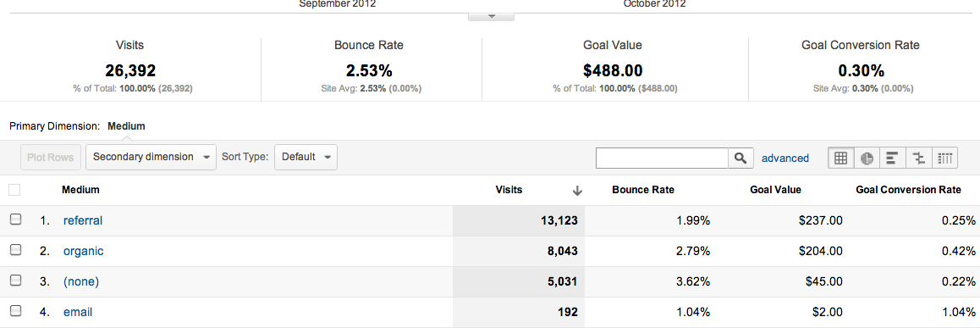Screen dimensions: 980x328
Task: Check the email row checkbox
Action: [x=16, y=311]
